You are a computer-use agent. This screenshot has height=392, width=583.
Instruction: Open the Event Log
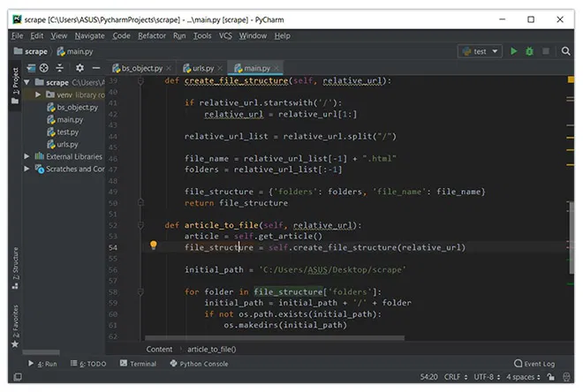pos(534,363)
